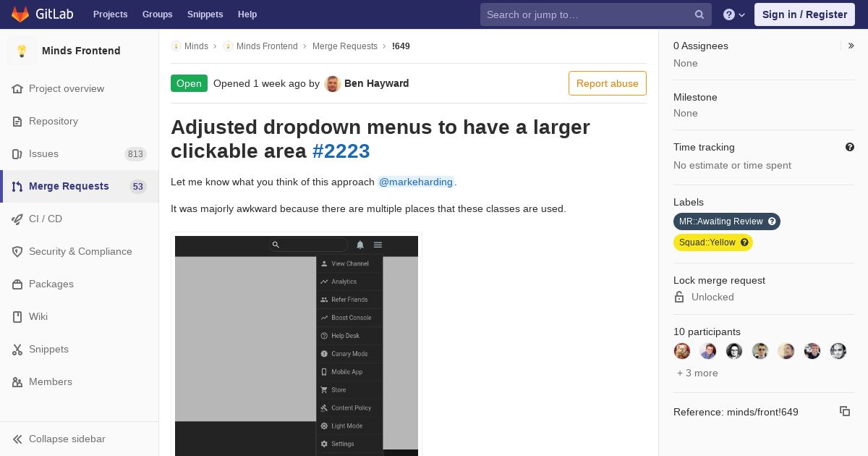This screenshot has width=868, height=456.
Task: Click the GitLab fox logo
Action: (x=20, y=14)
